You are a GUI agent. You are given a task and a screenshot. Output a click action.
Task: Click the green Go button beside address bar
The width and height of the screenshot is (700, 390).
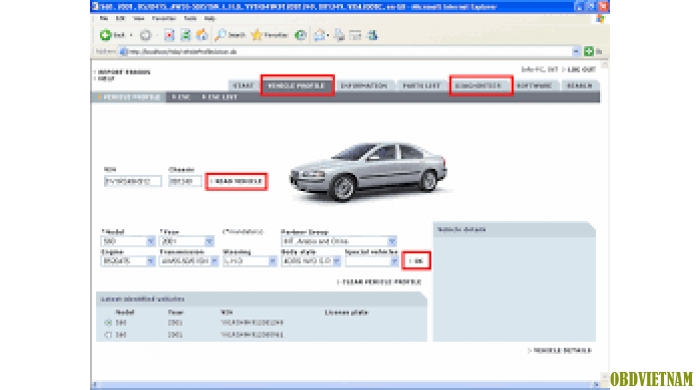pyautogui.click(x=589, y=51)
